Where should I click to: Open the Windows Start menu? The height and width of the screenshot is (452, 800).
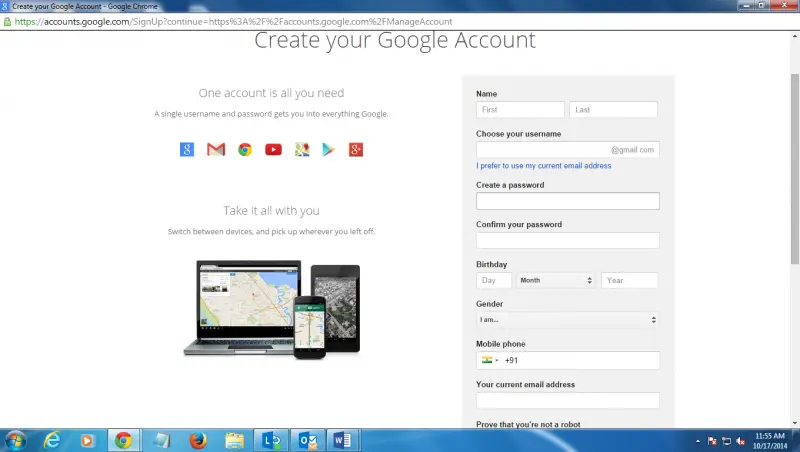(x=15, y=440)
